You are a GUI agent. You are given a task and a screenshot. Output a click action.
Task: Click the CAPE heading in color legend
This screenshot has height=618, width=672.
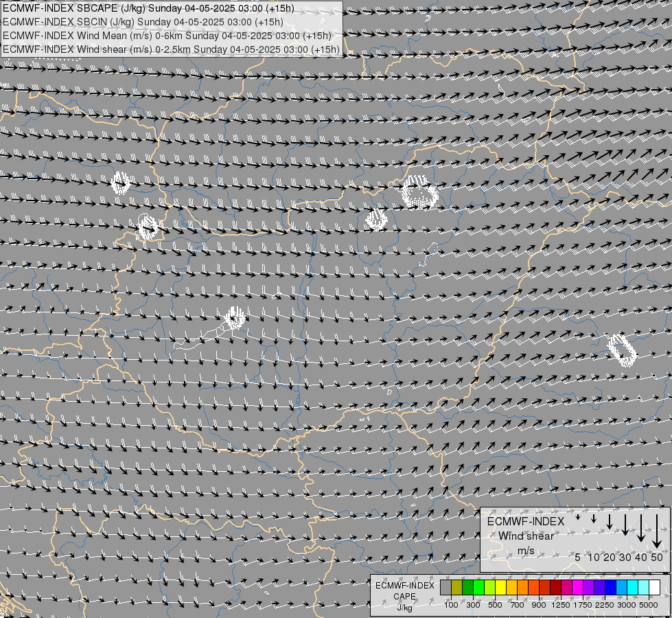pyautogui.click(x=404, y=597)
